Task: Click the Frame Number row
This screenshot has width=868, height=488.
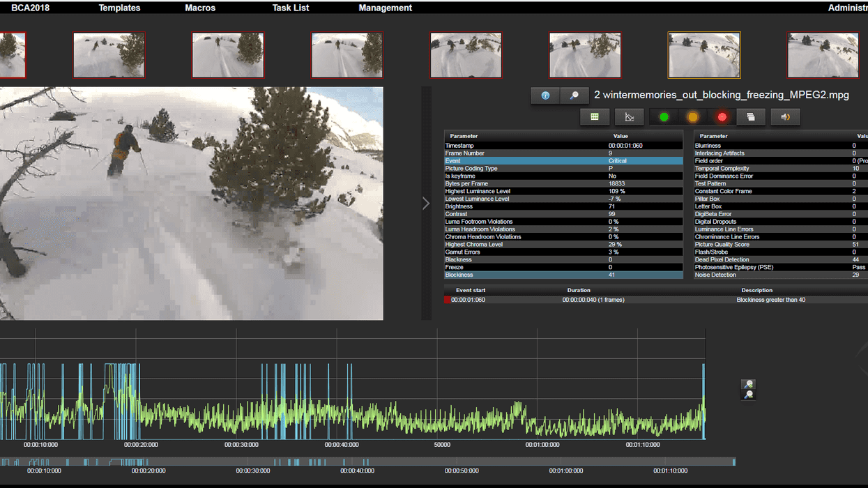Action: tap(563, 153)
